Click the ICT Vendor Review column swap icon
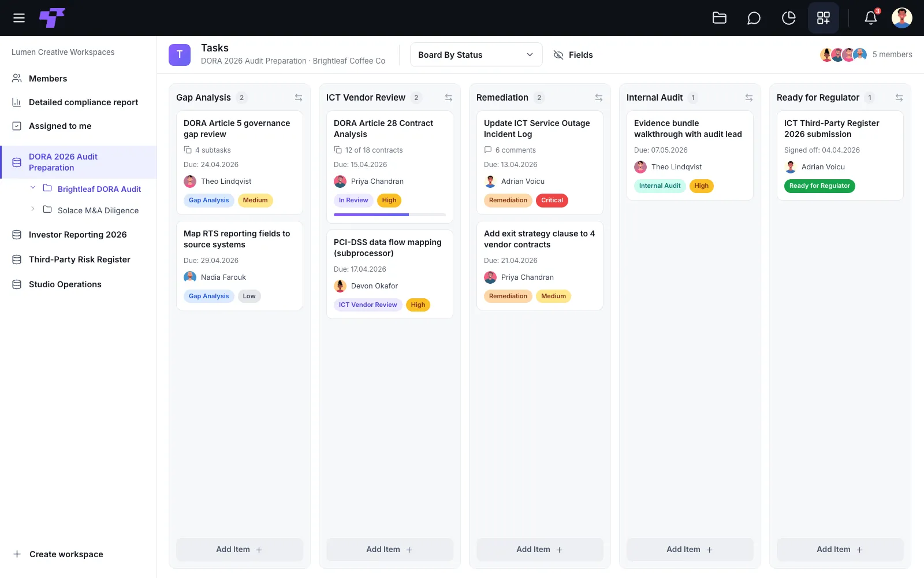 449,98
